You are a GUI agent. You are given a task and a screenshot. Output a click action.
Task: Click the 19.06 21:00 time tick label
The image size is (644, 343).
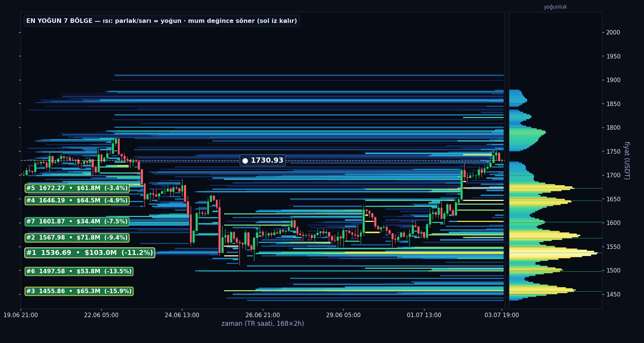(x=21, y=315)
